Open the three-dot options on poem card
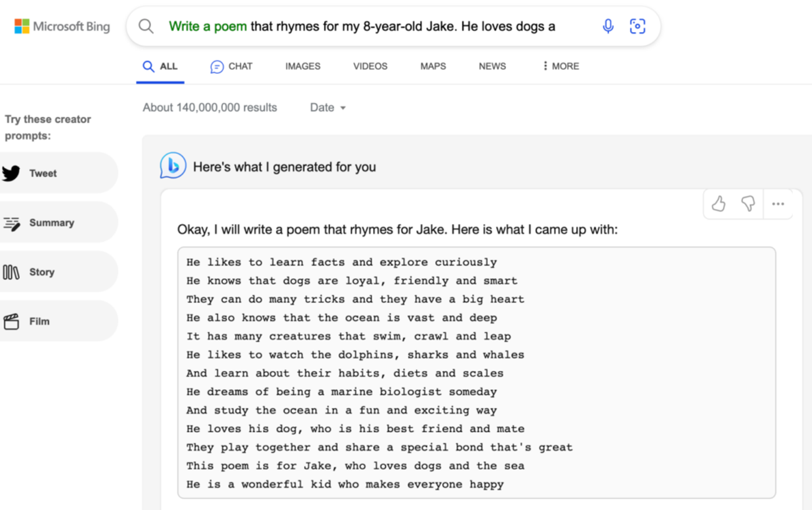 click(778, 204)
